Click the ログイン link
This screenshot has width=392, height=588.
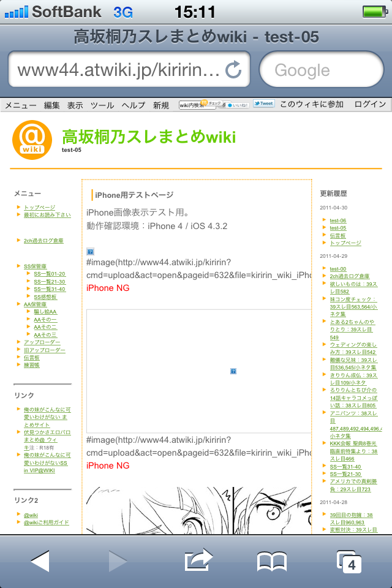(x=370, y=104)
